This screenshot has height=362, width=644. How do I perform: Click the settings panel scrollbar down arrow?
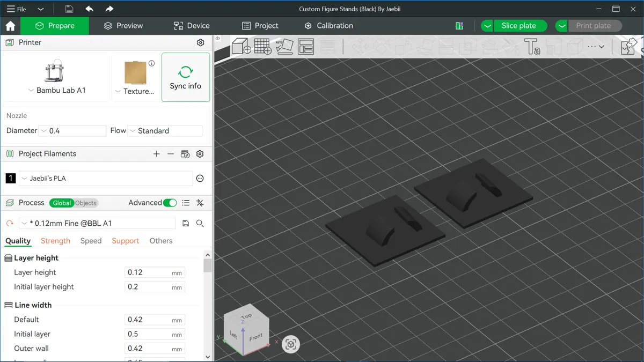point(208,357)
